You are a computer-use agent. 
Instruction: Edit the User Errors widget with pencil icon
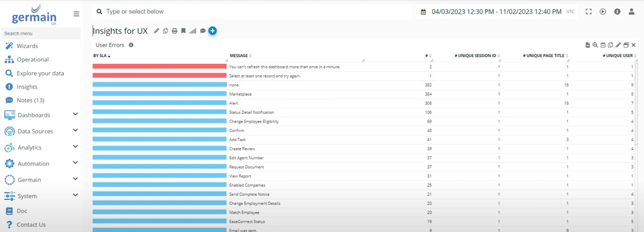(618, 45)
